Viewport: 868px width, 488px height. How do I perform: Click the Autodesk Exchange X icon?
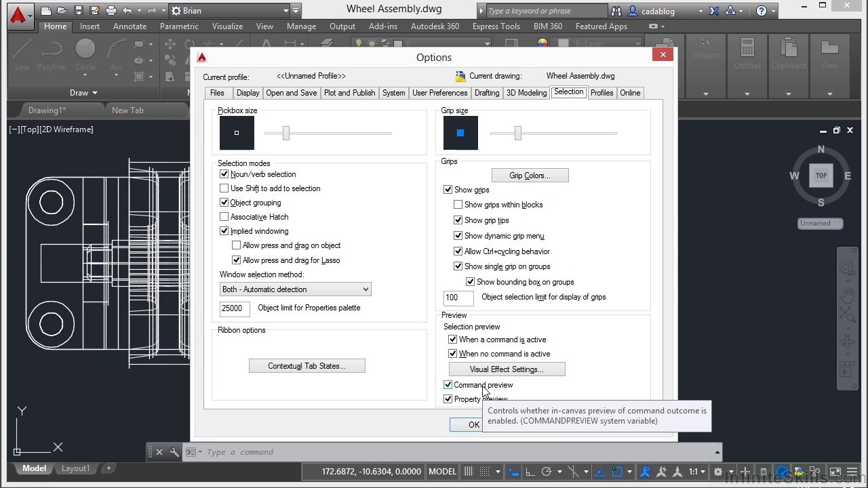pos(714,11)
